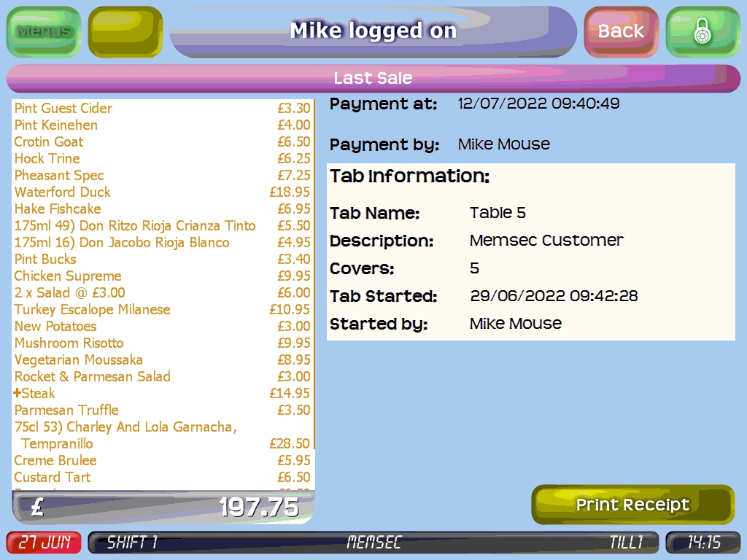Select the Pint Guest Cider item
The height and width of the screenshot is (560, 747).
click(63, 108)
